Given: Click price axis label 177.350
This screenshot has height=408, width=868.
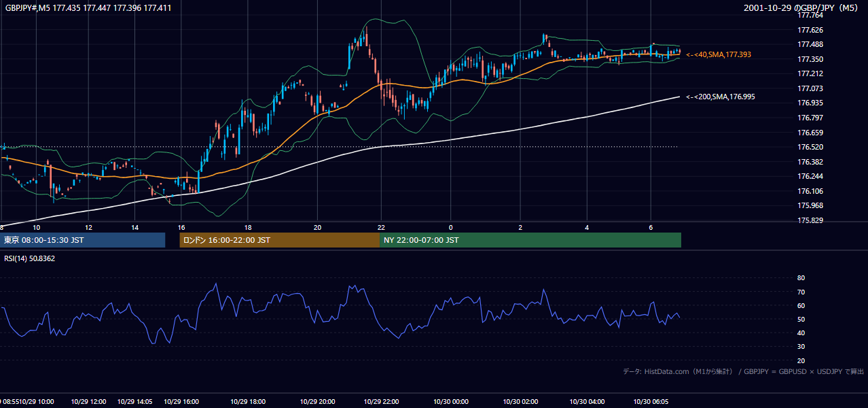Looking at the screenshot, I should coord(810,59).
